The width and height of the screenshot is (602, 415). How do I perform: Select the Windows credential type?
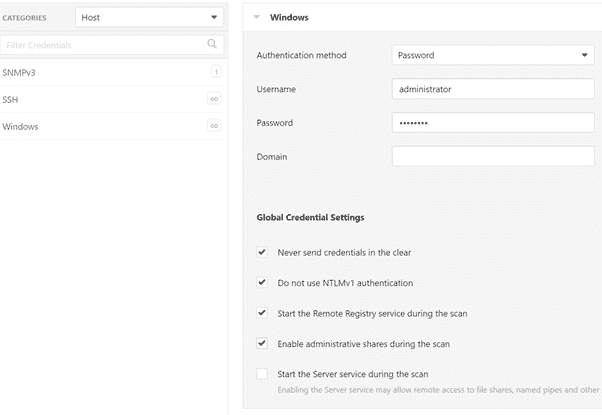pyautogui.click(x=114, y=126)
